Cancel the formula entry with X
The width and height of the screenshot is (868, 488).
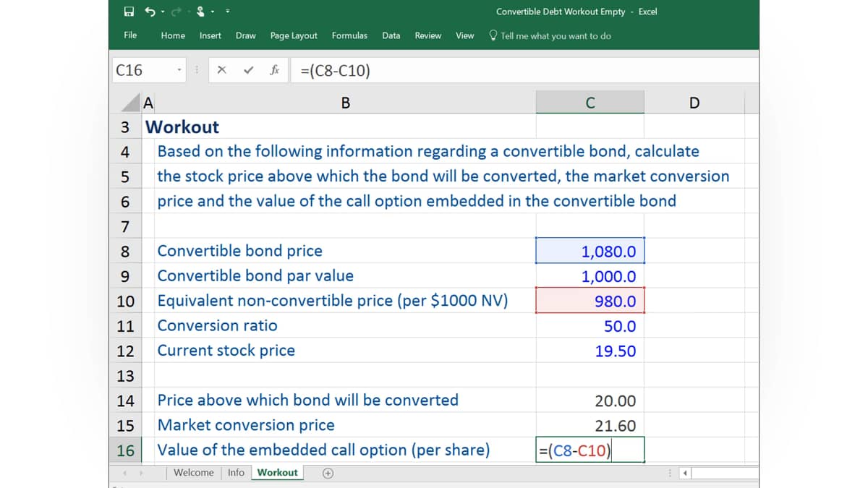[x=222, y=71]
